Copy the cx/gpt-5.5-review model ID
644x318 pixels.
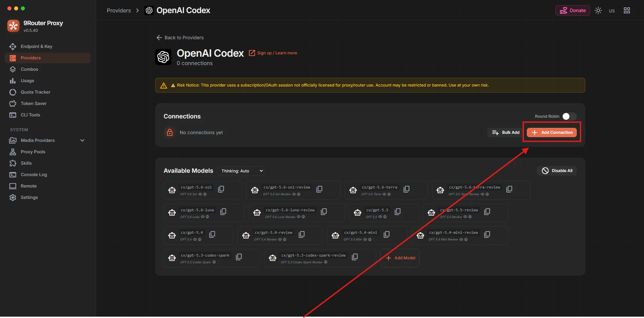(487, 212)
